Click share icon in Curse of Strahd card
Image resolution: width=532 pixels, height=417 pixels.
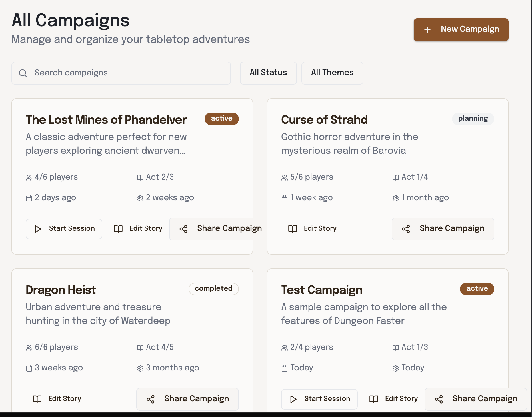tap(406, 229)
